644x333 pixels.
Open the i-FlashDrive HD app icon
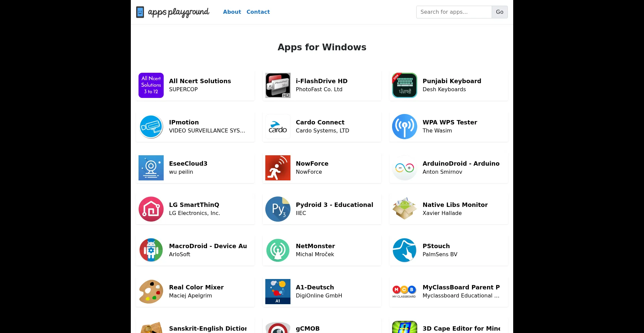278,85
